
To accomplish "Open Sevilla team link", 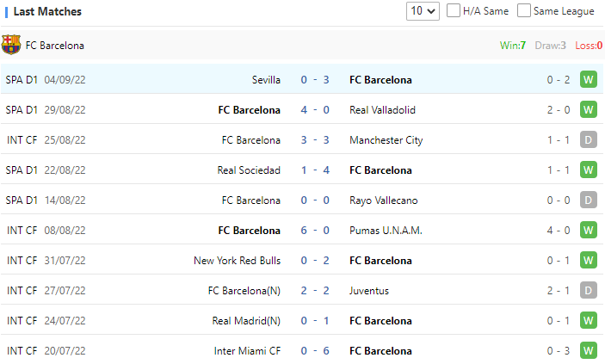I will coord(266,80).
